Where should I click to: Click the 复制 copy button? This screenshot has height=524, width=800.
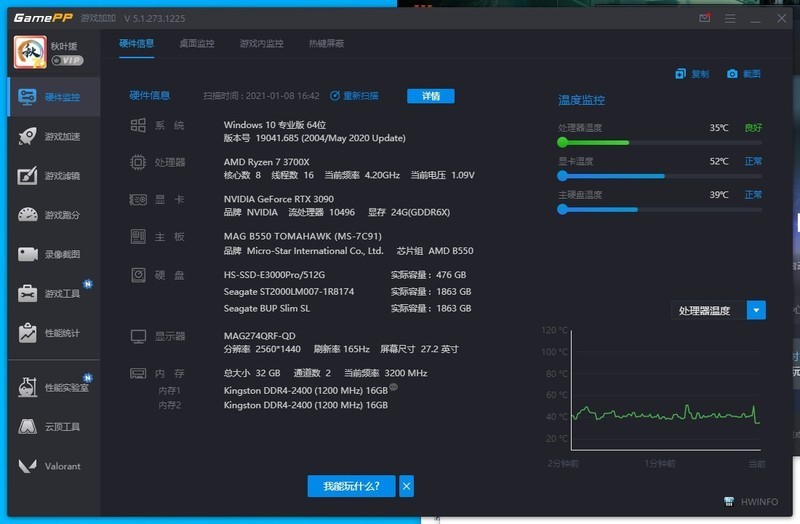pyautogui.click(x=692, y=74)
